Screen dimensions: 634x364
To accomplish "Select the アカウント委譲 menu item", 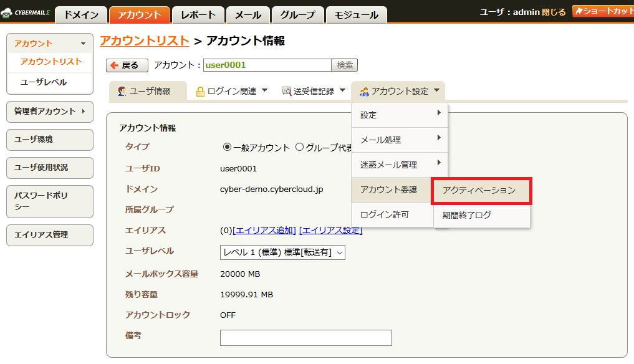I will point(391,189).
